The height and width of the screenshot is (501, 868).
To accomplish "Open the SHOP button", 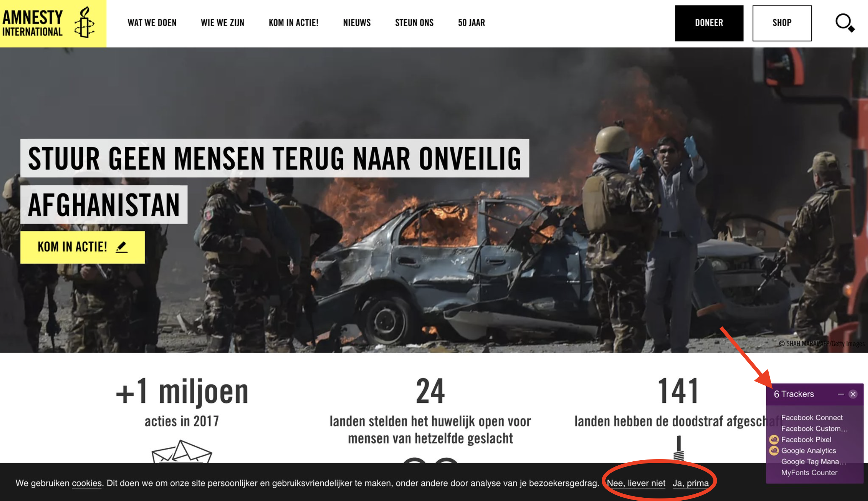I will click(782, 23).
